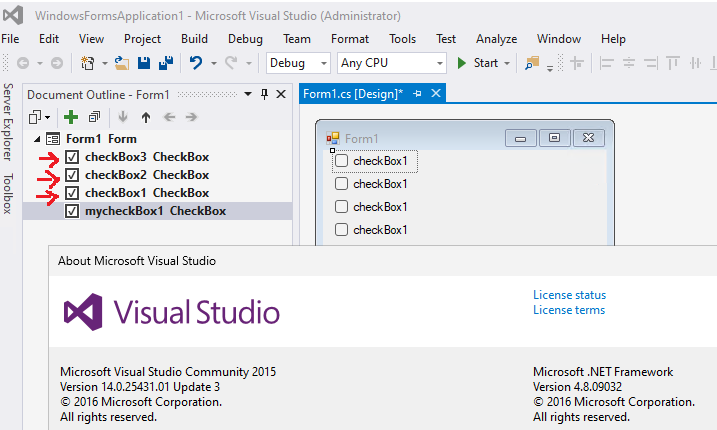717x430 pixels.
Task: Click the Undo arrow icon
Action: (x=196, y=63)
